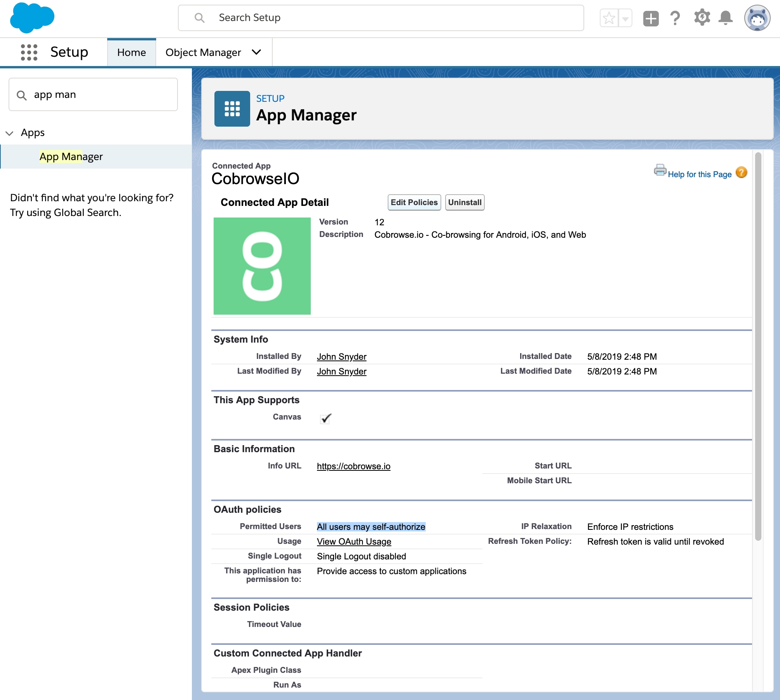Click 'All users may self-authorize' text
The width and height of the screenshot is (780, 700).
(371, 527)
